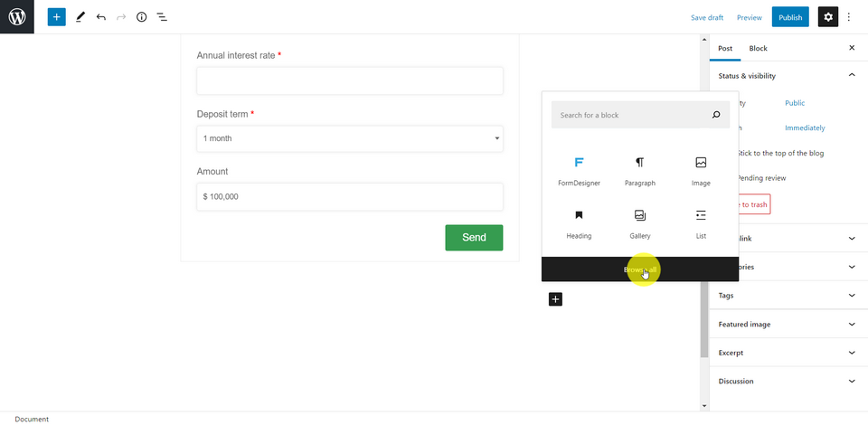Click the Search for a block field

click(x=631, y=115)
